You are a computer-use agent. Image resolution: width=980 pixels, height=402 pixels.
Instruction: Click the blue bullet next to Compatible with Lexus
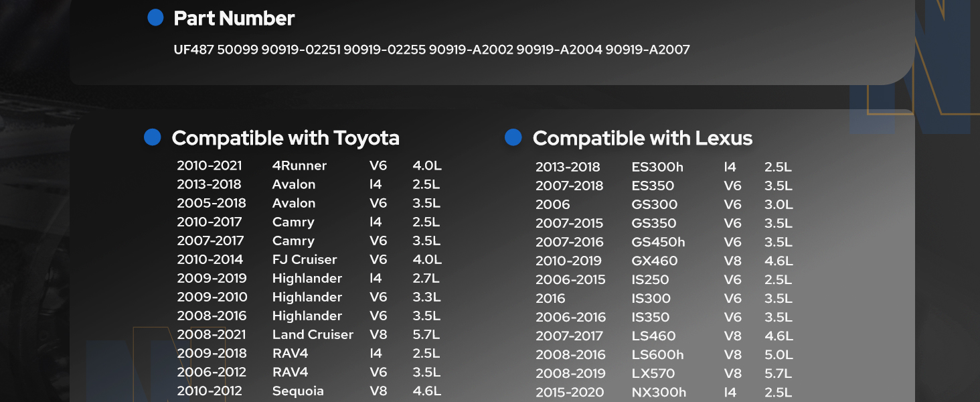click(513, 137)
